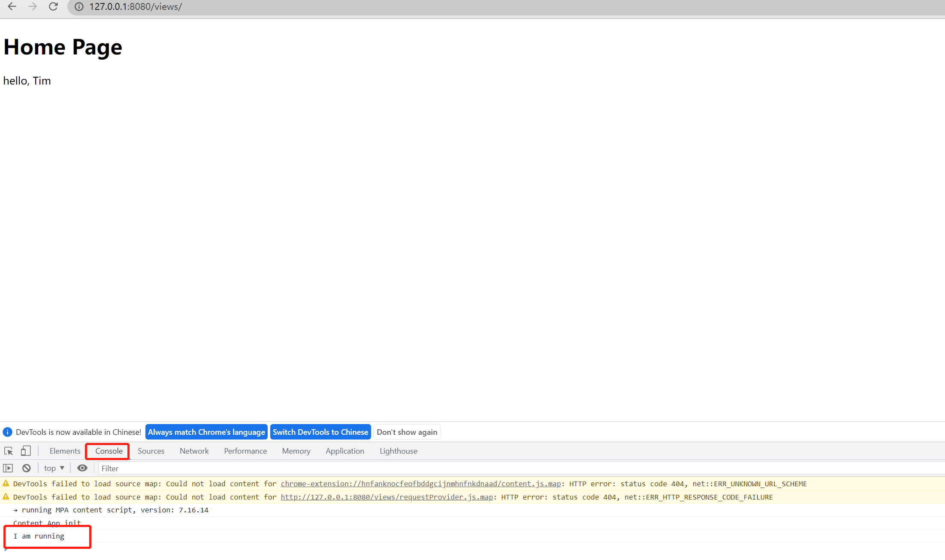Show the console sidebar icon
The width and height of the screenshot is (945, 560).
pos(8,468)
